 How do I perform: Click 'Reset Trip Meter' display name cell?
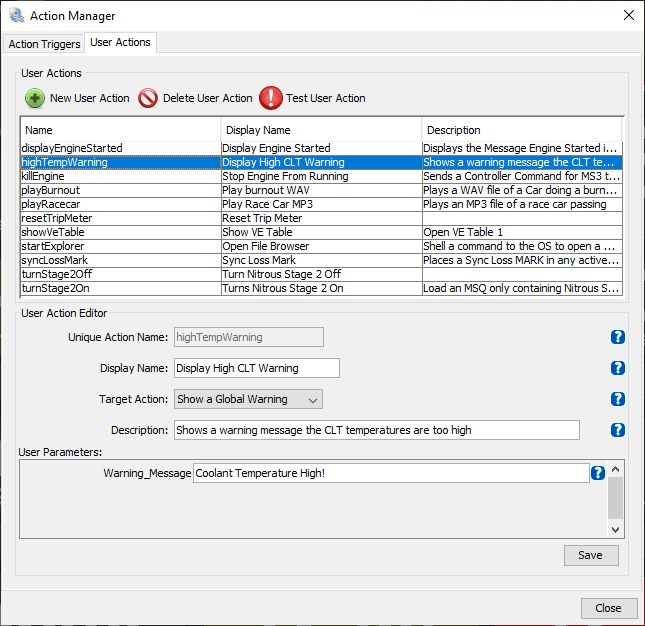point(322,218)
